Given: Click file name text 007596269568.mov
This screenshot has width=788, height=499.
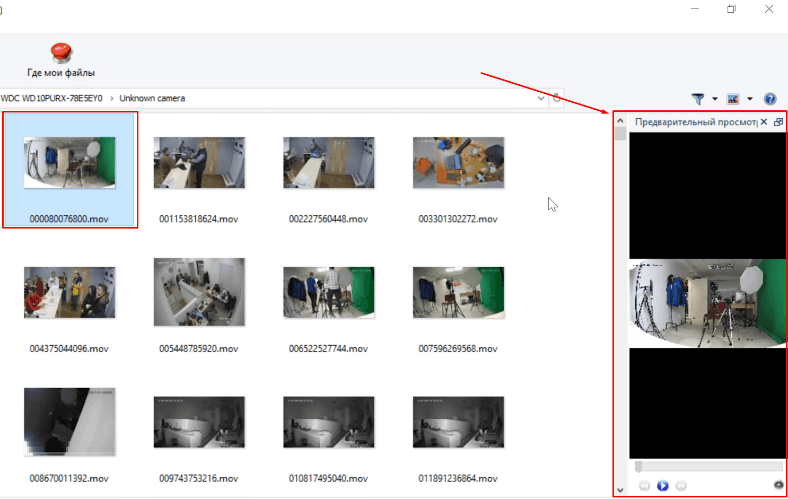Looking at the screenshot, I should 458,349.
